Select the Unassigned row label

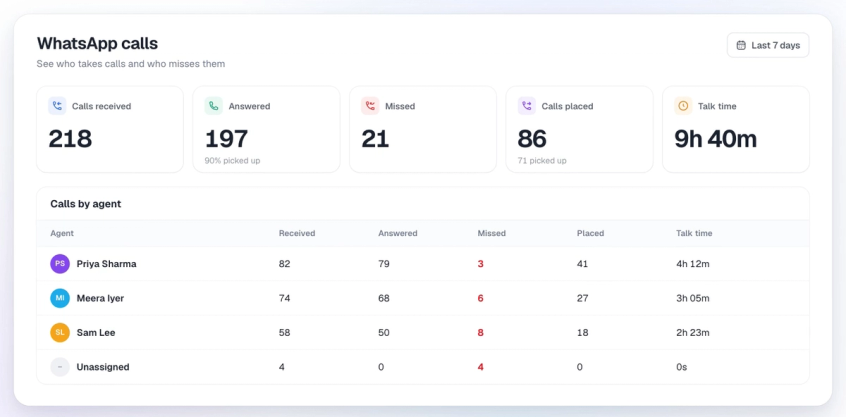coord(103,367)
